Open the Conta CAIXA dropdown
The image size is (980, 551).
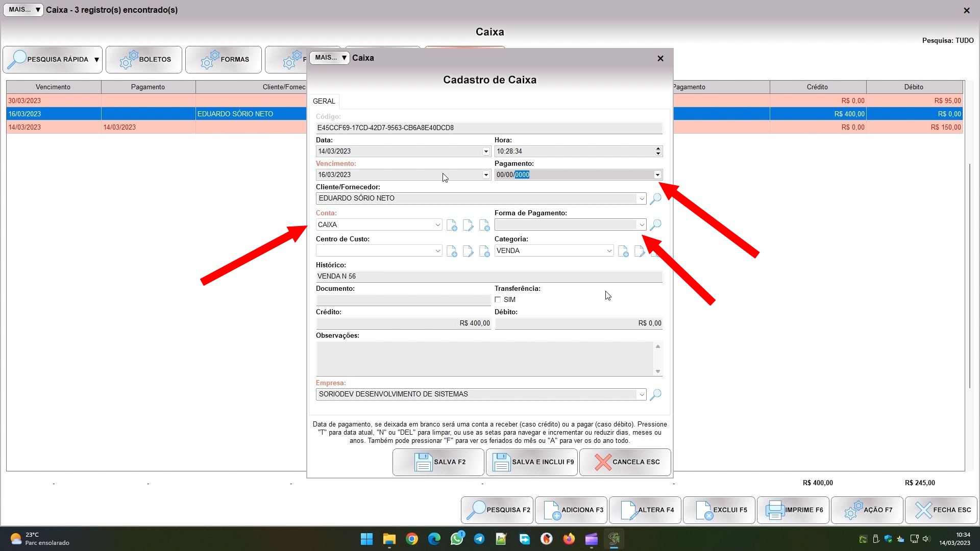coord(437,225)
